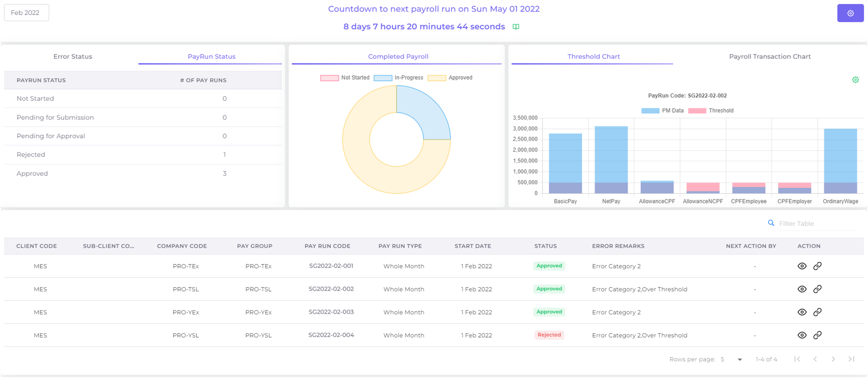Click the 1-4 of 4 pagination text
Viewport: 868px width, 378px height.
(x=766, y=359)
